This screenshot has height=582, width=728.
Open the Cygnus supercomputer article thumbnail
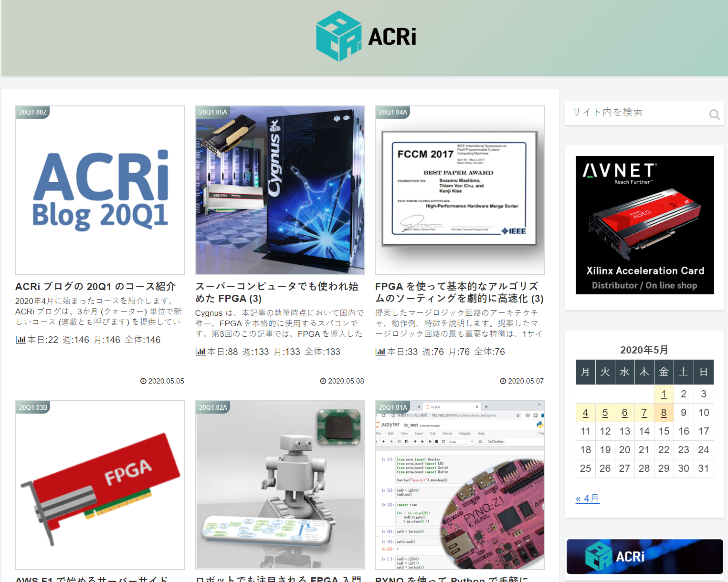(x=280, y=191)
